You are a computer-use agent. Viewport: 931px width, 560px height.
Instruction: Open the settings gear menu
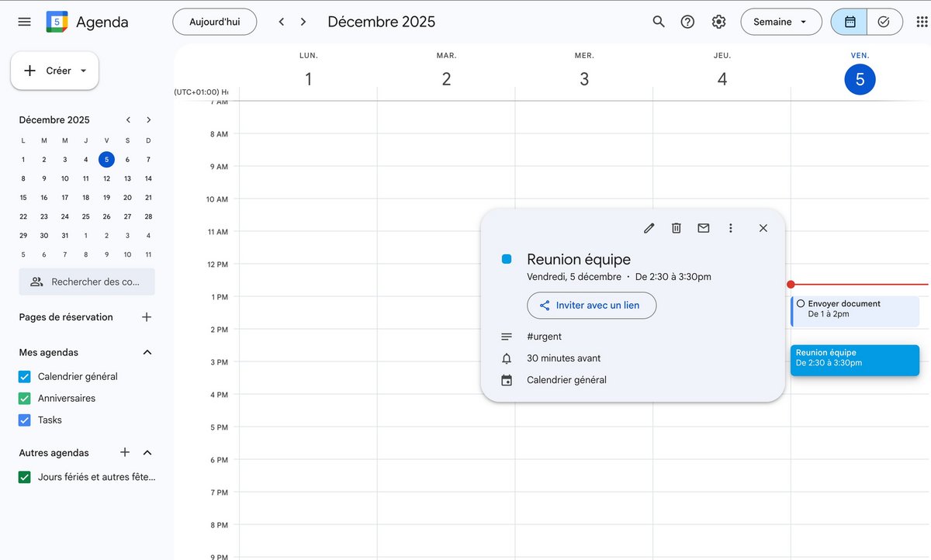coord(718,22)
